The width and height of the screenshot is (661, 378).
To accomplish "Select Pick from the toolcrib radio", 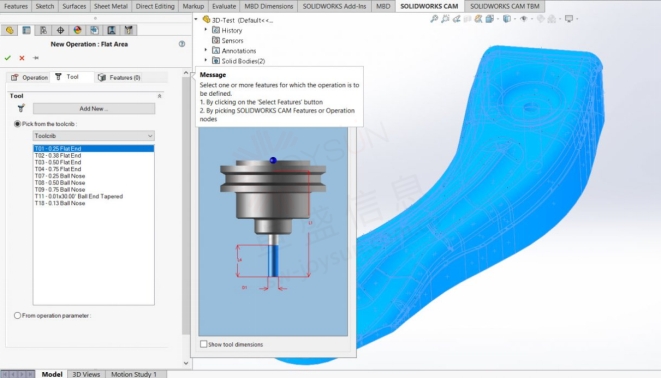I will [17, 124].
